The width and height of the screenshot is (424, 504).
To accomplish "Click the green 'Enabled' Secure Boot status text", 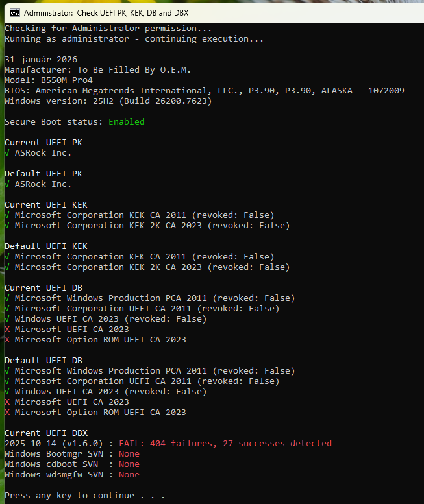I will click(x=127, y=122).
